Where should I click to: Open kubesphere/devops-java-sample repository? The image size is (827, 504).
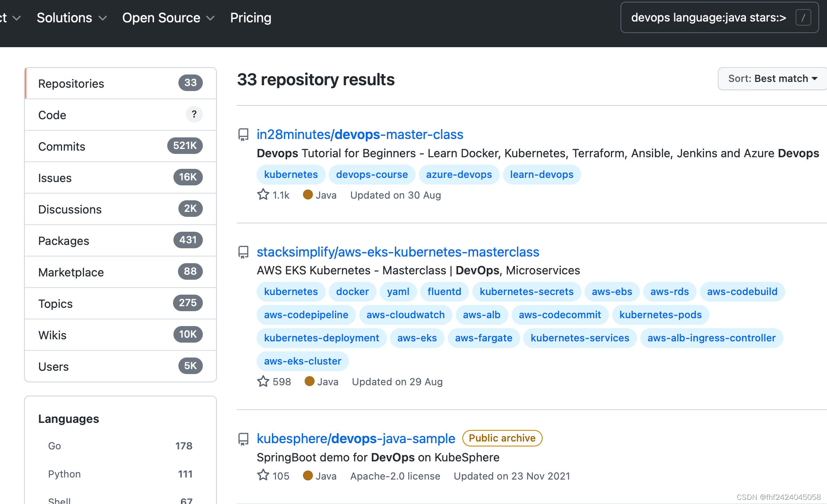point(356,439)
